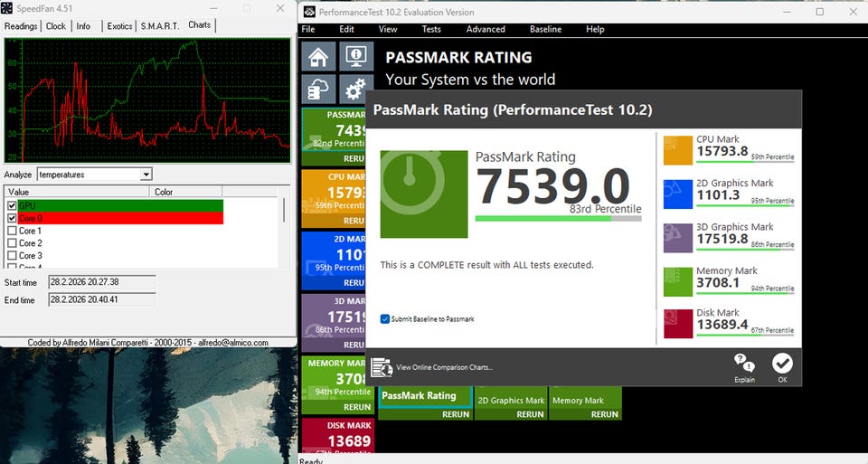Click the cloud baseline database icon

tap(318, 89)
